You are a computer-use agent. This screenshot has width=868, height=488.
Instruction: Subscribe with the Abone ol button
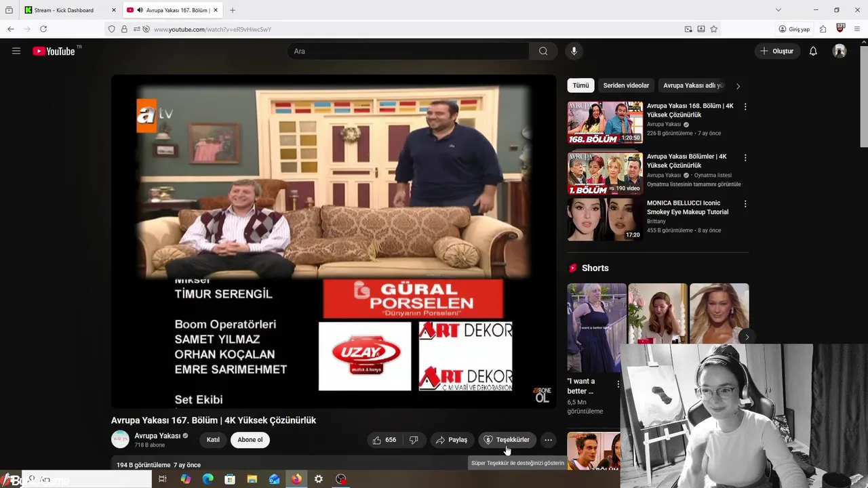coord(250,440)
